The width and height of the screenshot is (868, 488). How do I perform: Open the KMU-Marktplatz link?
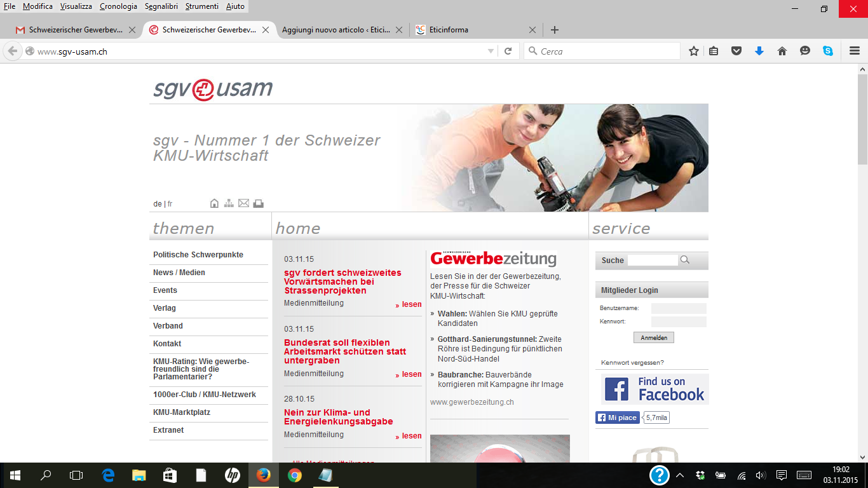(182, 412)
